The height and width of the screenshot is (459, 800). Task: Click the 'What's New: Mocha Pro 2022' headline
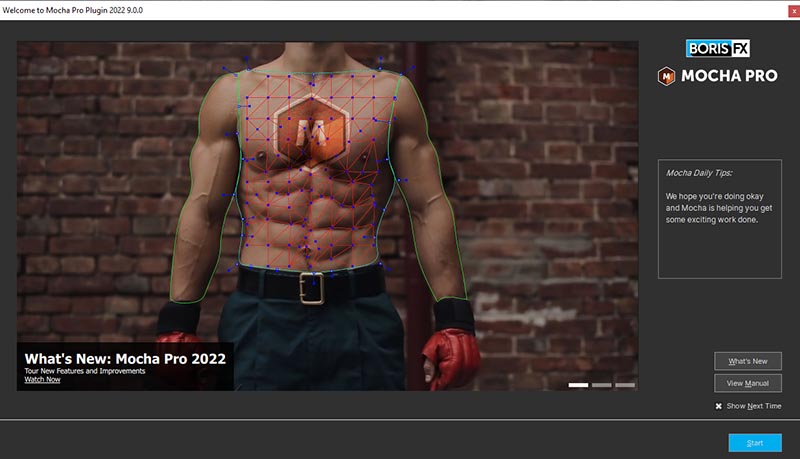pos(125,359)
